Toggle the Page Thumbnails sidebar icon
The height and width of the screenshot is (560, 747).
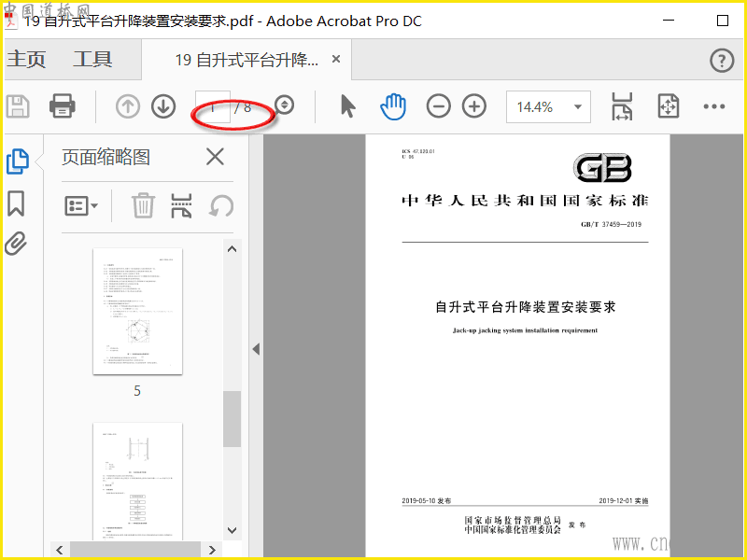[x=18, y=161]
